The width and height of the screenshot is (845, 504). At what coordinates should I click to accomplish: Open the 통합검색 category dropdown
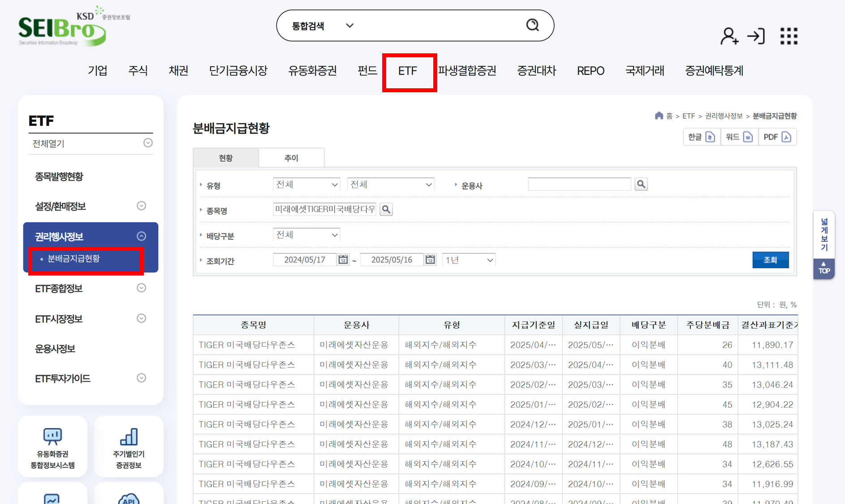point(323,26)
